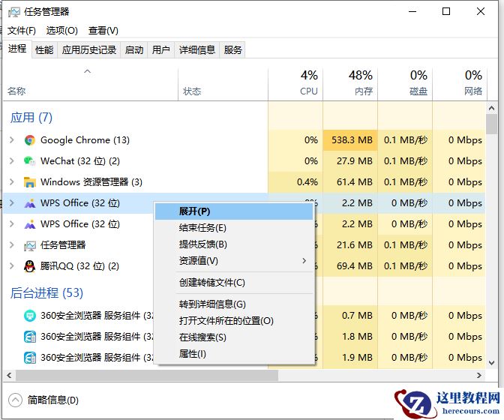Select 创建转储文件(C) menu entry
This screenshot has width=504, height=420.
pyautogui.click(x=234, y=283)
